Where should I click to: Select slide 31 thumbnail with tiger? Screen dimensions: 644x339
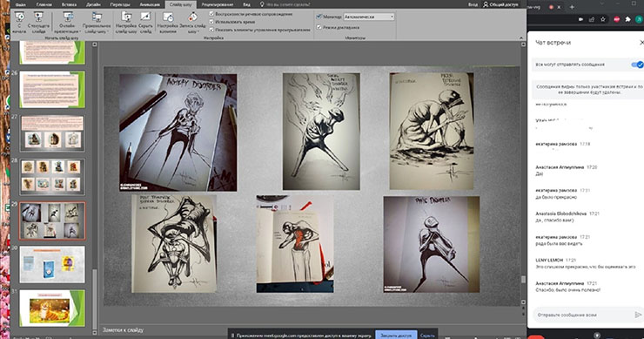52,308
